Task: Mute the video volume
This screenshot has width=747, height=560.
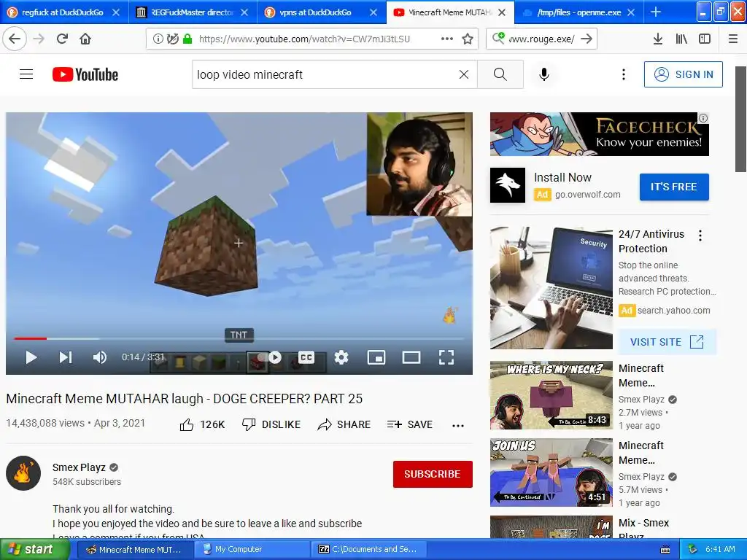Action: tap(99, 357)
